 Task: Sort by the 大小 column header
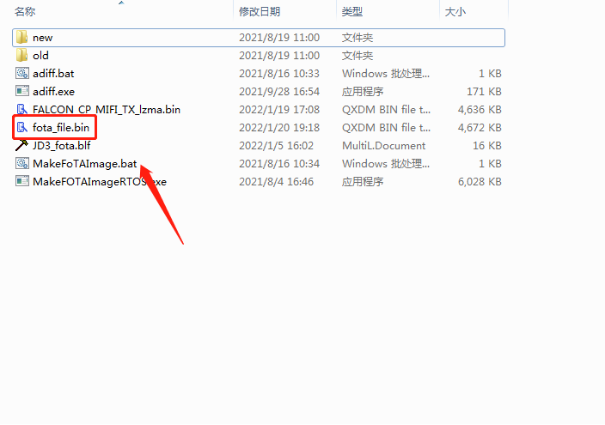tap(455, 12)
